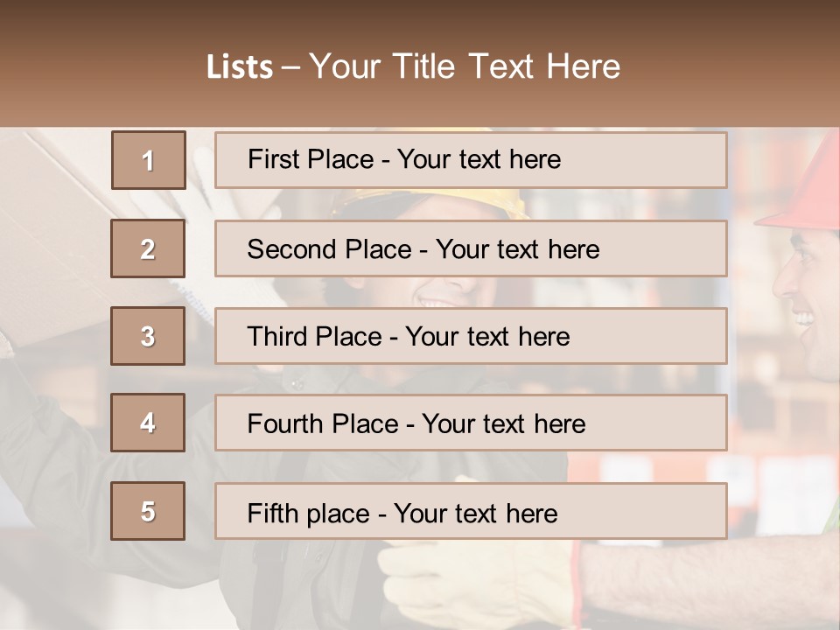Select the First Place text bar
The height and width of the screenshot is (630, 840).
coord(471,160)
